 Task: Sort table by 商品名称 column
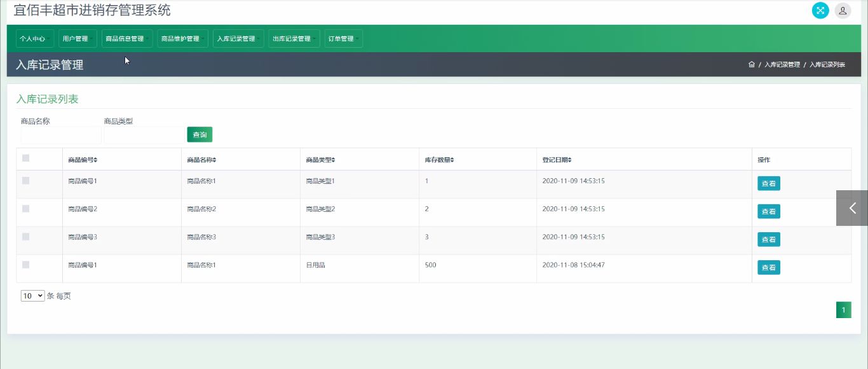tap(201, 160)
